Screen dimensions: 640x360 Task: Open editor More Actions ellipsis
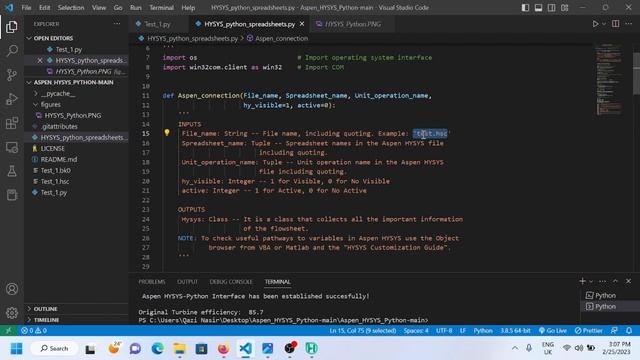[x=629, y=24]
